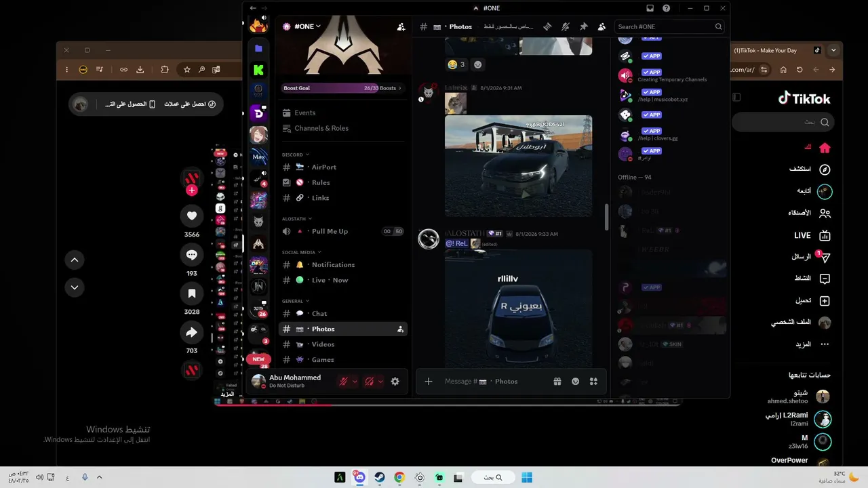Go to previous TikTok video arrow
Screen dimensions: 868x488
click(75, 260)
